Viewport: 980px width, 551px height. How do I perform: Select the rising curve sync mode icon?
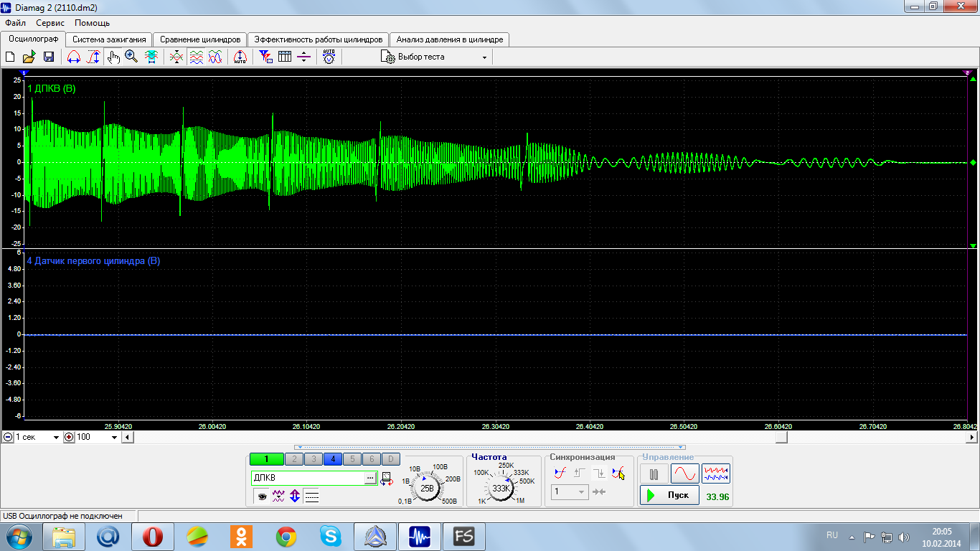[x=560, y=474]
